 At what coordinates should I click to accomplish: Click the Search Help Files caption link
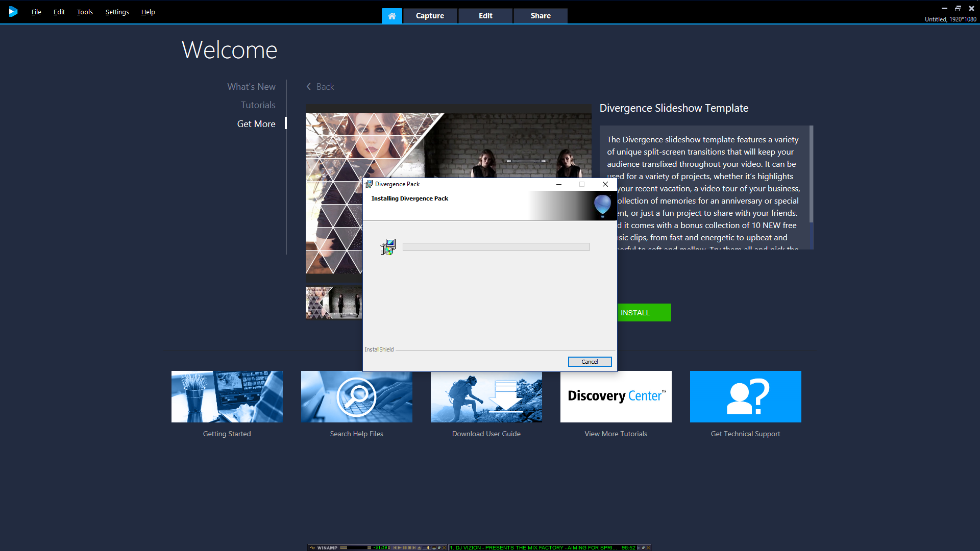pos(356,434)
